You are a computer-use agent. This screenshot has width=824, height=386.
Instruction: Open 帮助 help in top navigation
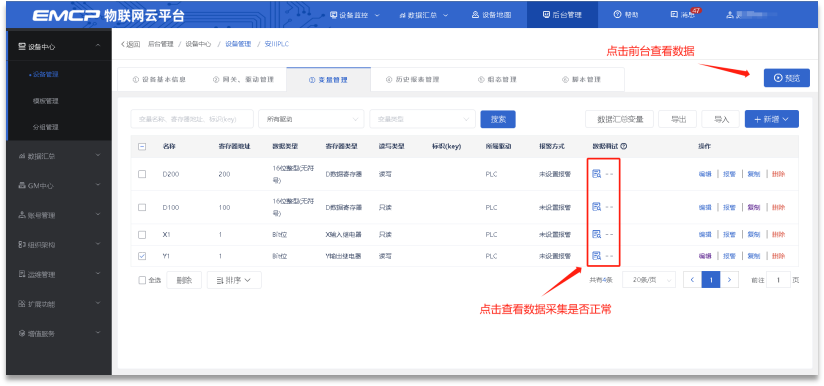[x=626, y=15]
